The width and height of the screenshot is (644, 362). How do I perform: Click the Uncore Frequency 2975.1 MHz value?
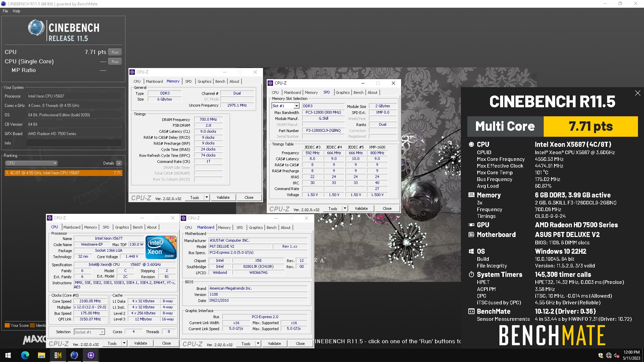(x=237, y=105)
